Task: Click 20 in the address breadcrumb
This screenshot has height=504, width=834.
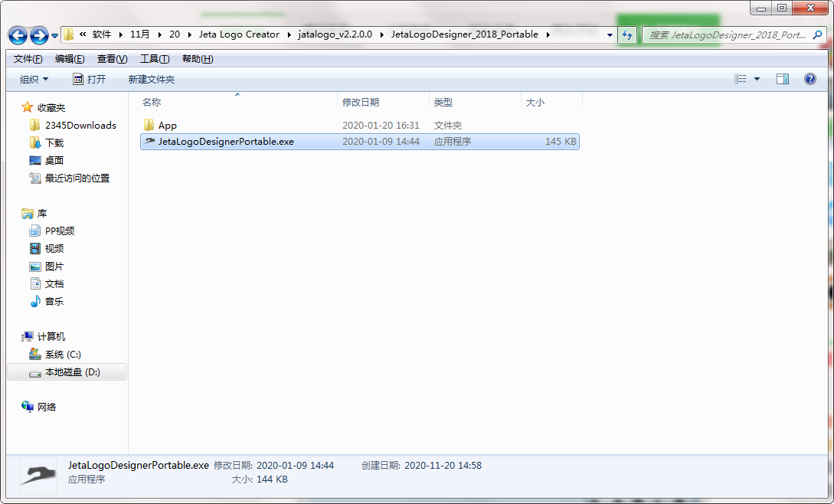Action: click(175, 34)
